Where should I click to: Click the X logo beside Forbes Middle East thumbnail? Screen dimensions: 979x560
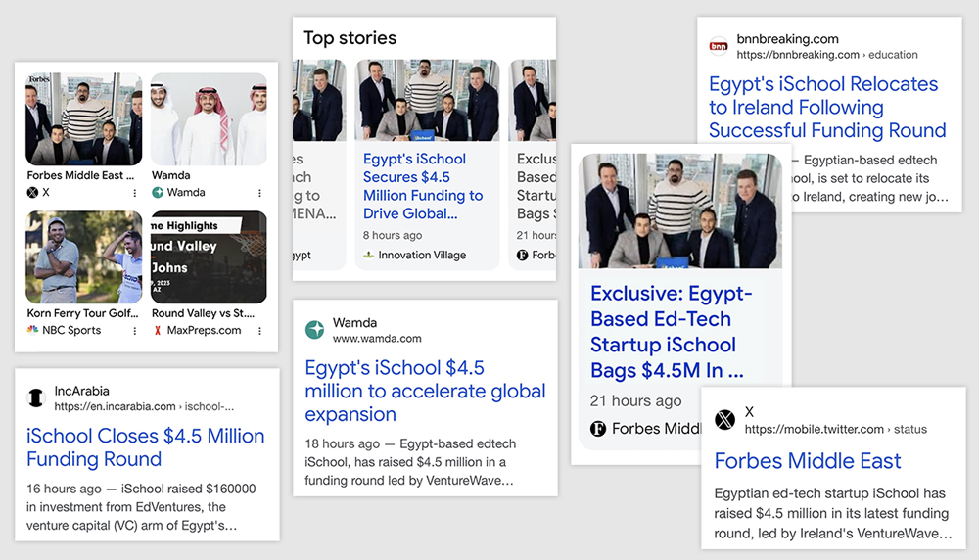(x=32, y=192)
